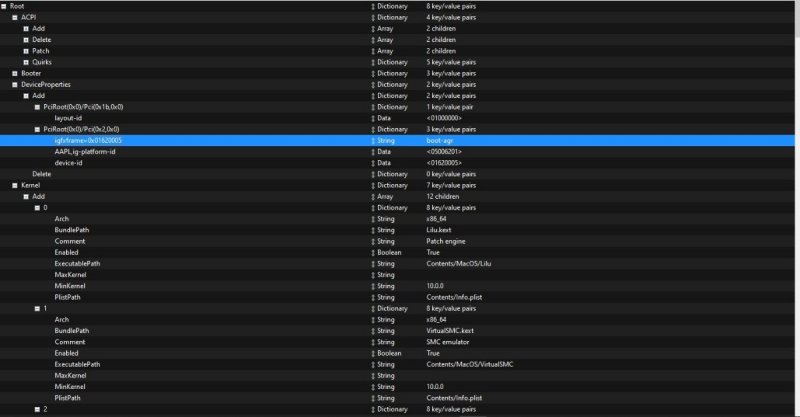The width and height of the screenshot is (800, 417).
Task: Collapse the ACPI dictionary
Action: [15, 17]
